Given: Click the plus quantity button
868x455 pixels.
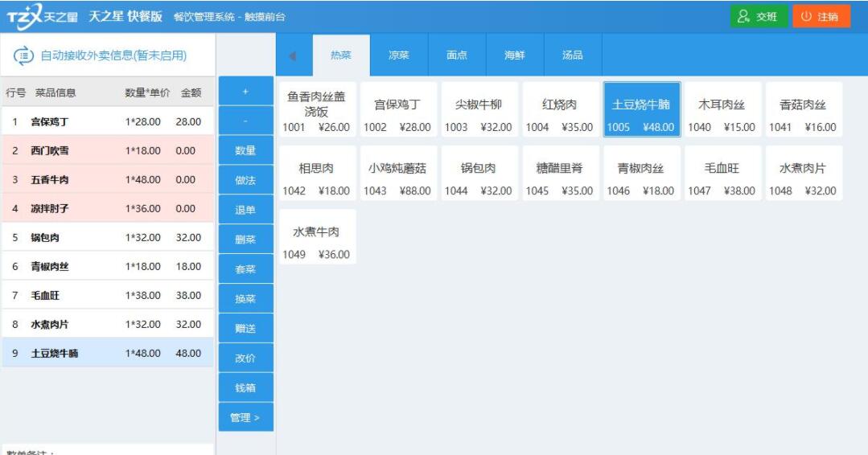Looking at the screenshot, I should [246, 91].
